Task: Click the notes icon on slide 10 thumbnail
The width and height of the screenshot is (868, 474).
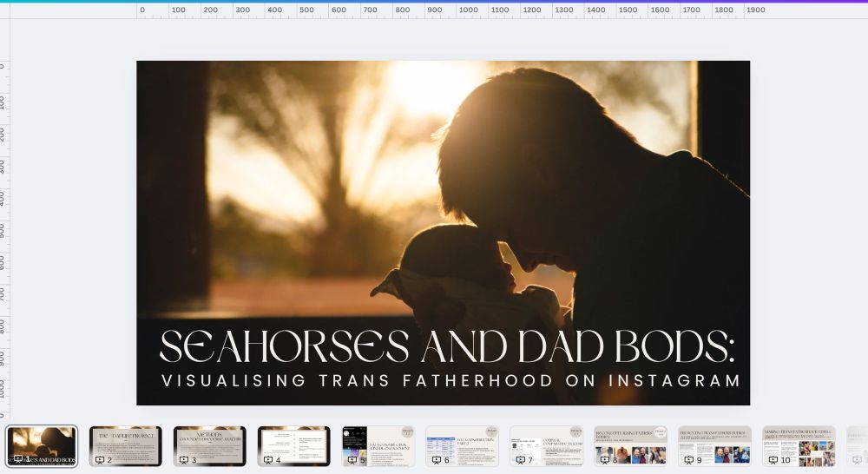Action: (773, 459)
